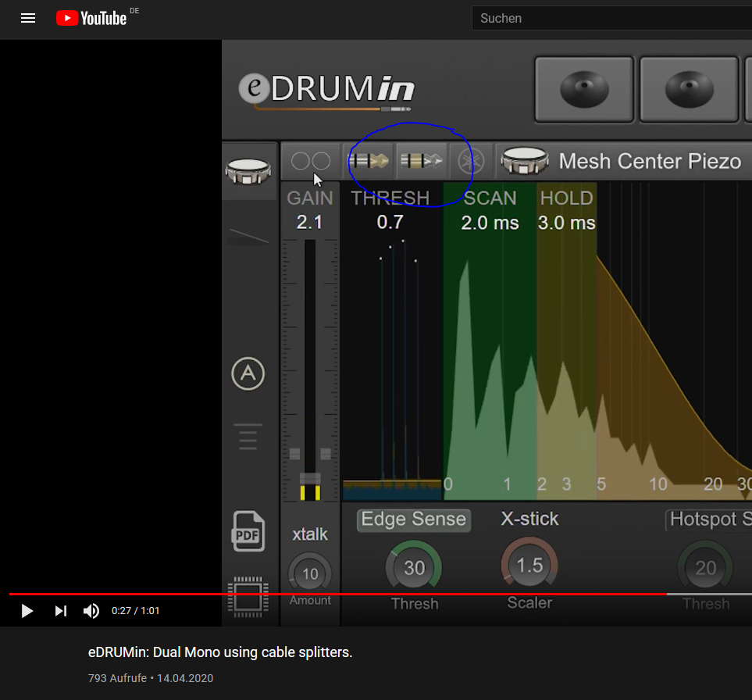Image resolution: width=752 pixels, height=700 pixels.
Task: Adjust the GAIN fader
Action: pyautogui.click(x=310, y=478)
